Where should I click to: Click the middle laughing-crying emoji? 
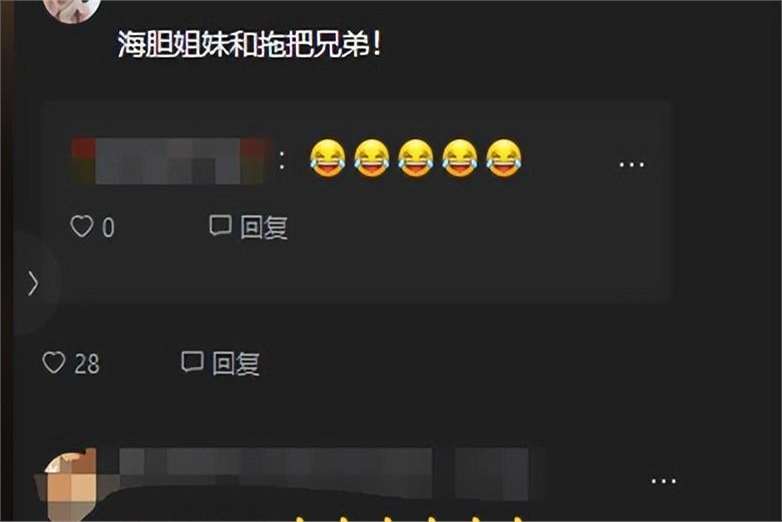point(415,159)
